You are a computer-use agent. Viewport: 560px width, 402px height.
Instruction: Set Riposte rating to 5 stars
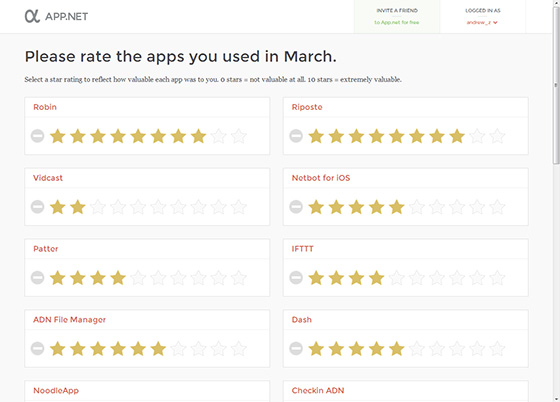click(397, 136)
